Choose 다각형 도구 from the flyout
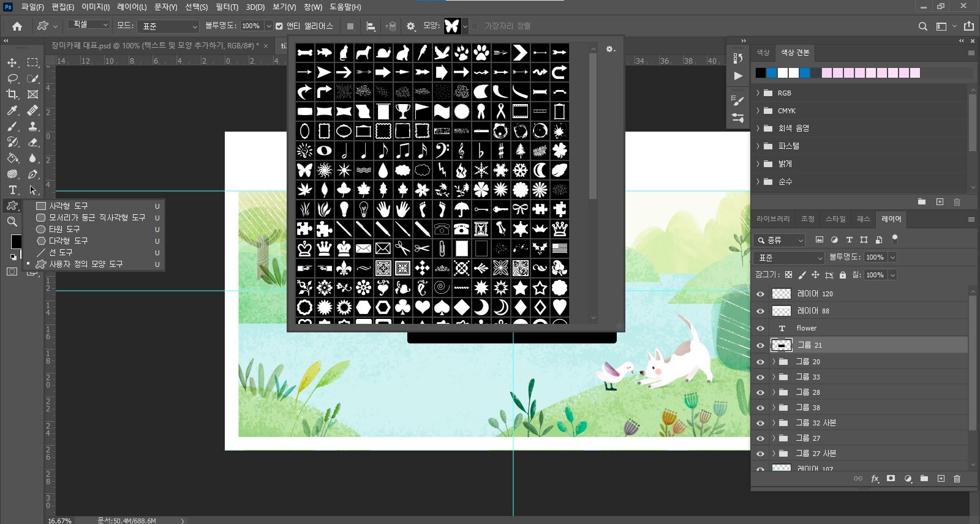Image resolution: width=980 pixels, height=524 pixels. tap(68, 241)
